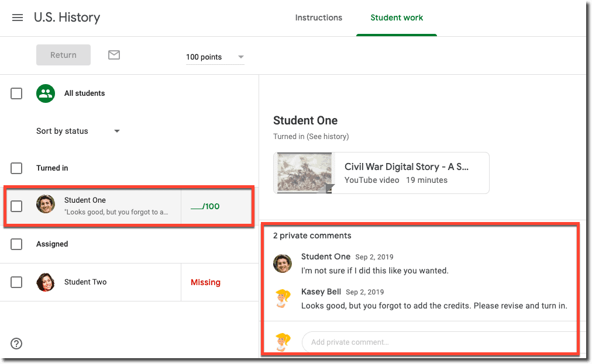The height and width of the screenshot is (364, 592).
Task: Select the Student work tab
Action: [397, 18]
